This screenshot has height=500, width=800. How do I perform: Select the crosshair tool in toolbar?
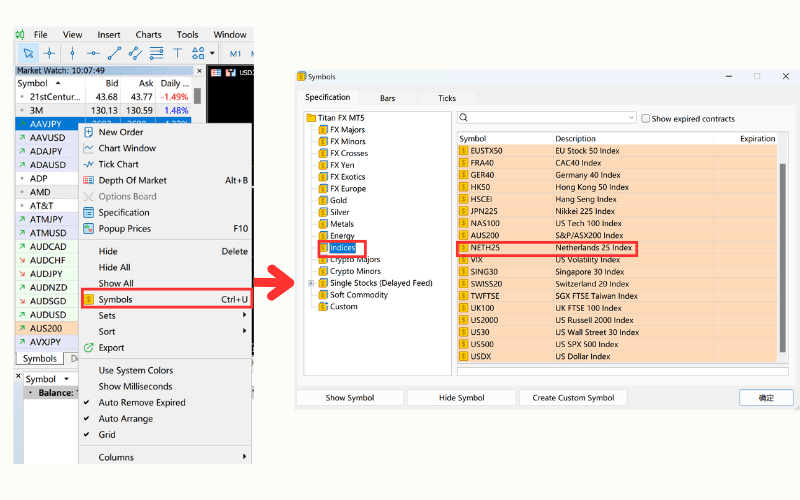49,53
